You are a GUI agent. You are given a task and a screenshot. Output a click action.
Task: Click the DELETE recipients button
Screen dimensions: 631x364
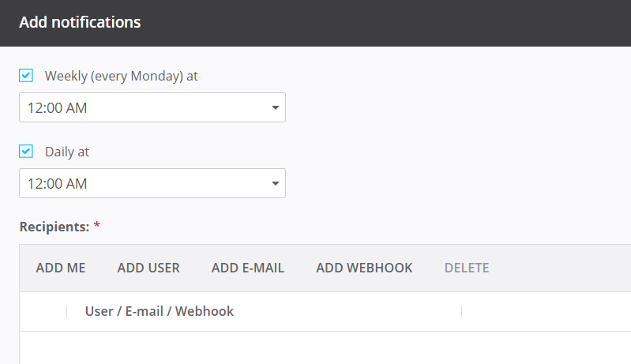[467, 268]
